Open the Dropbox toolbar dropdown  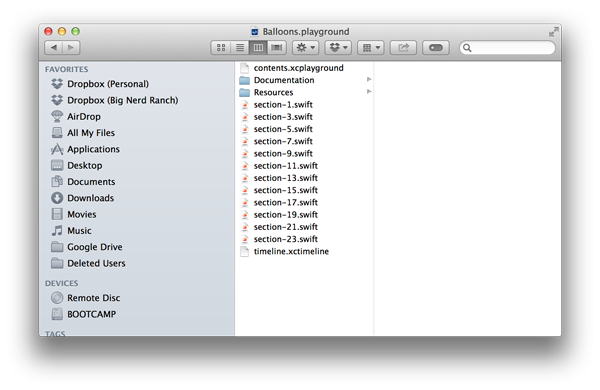(338, 47)
